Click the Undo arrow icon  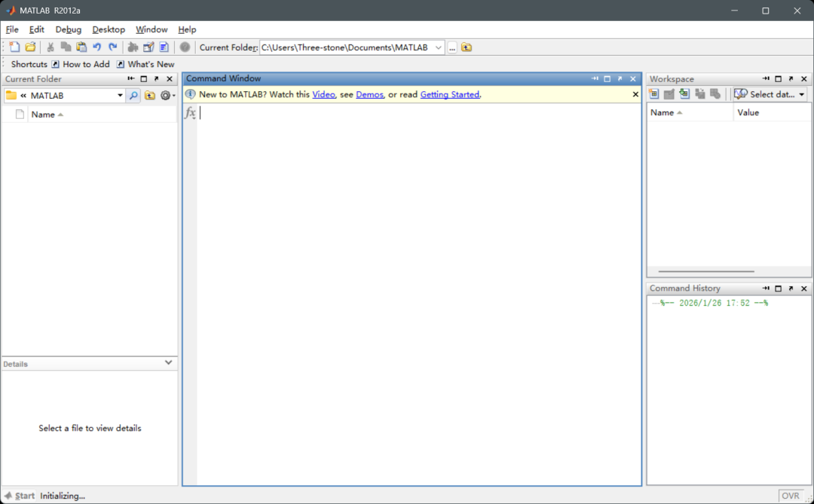pos(96,47)
